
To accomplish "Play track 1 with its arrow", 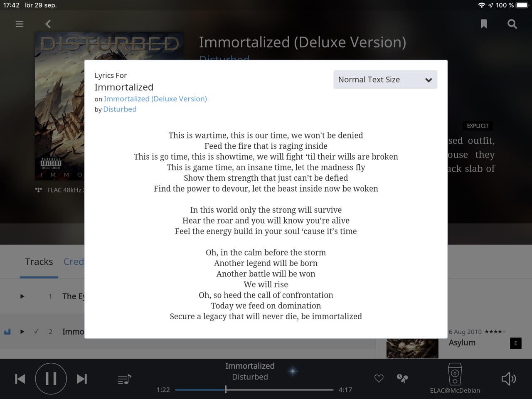I will coord(22,296).
